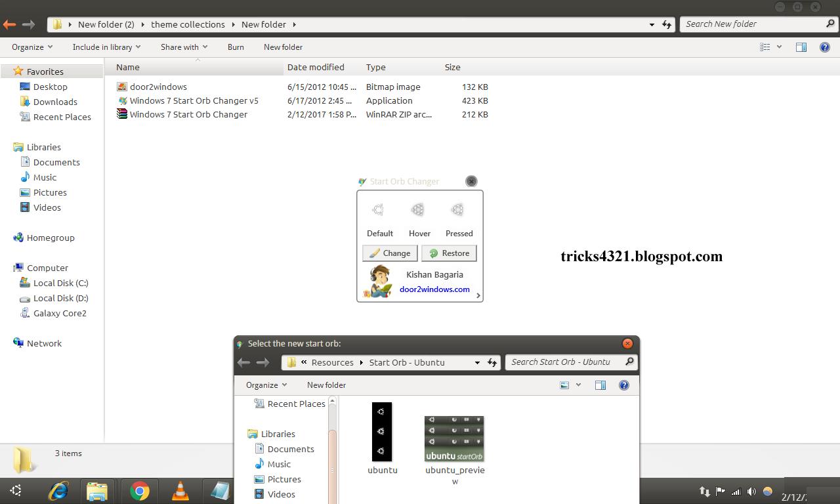Sort files by the Name column
Screen dimensions: 840x504
point(128,67)
